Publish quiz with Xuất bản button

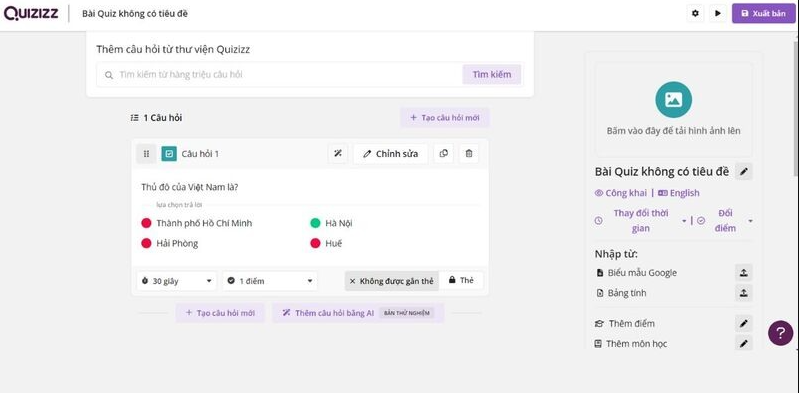click(x=763, y=13)
